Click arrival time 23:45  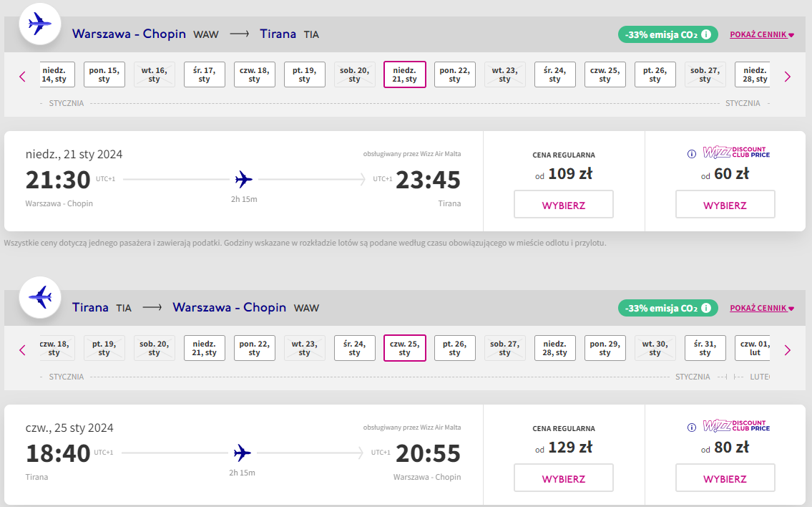[x=429, y=180]
